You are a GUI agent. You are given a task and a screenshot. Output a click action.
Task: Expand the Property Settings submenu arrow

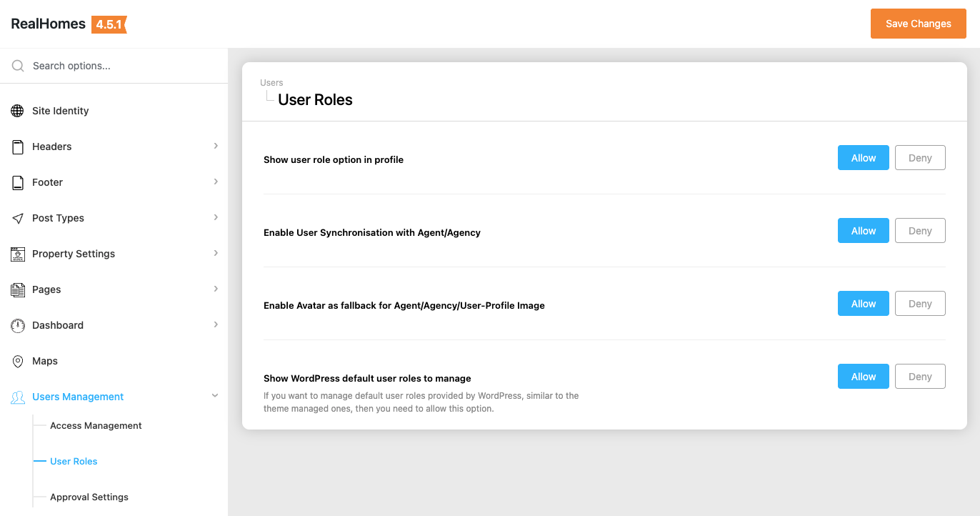[x=216, y=253]
